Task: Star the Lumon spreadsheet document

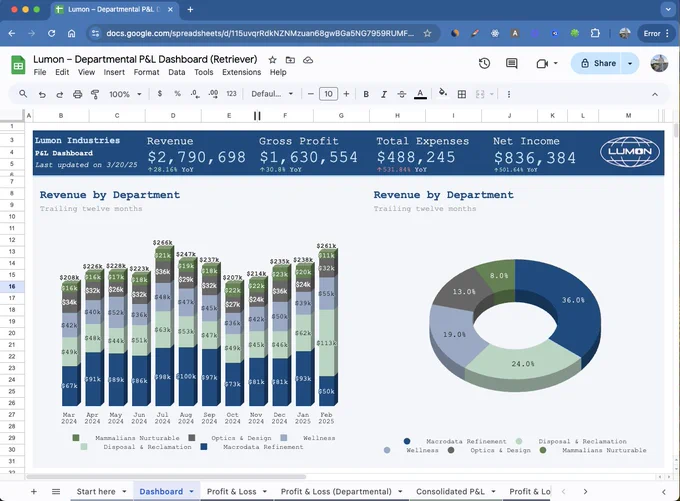Action: [x=272, y=60]
